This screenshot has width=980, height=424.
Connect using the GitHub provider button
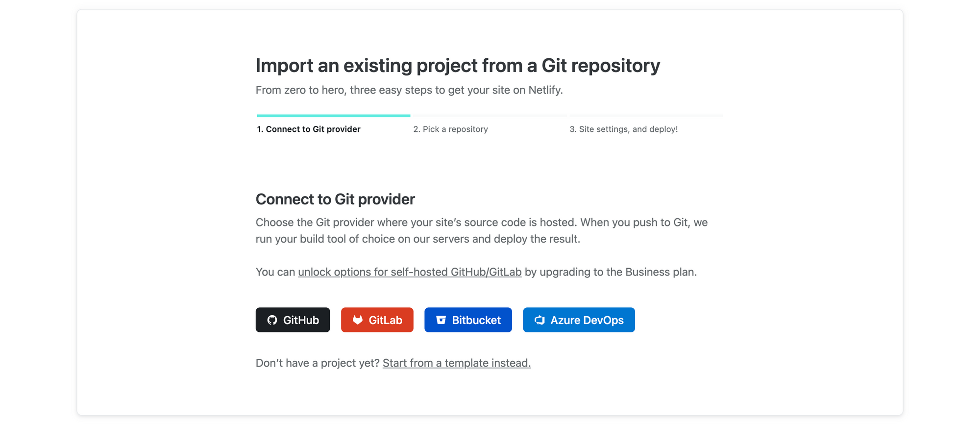coord(293,320)
